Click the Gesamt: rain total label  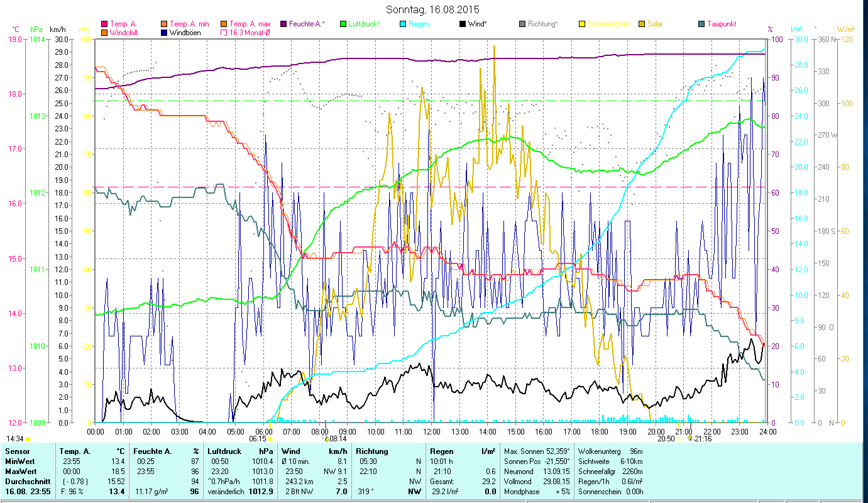pos(441,482)
